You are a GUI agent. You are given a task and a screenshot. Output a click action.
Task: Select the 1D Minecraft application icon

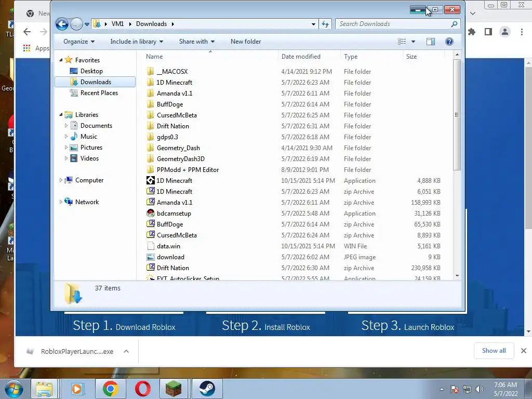[150, 180]
